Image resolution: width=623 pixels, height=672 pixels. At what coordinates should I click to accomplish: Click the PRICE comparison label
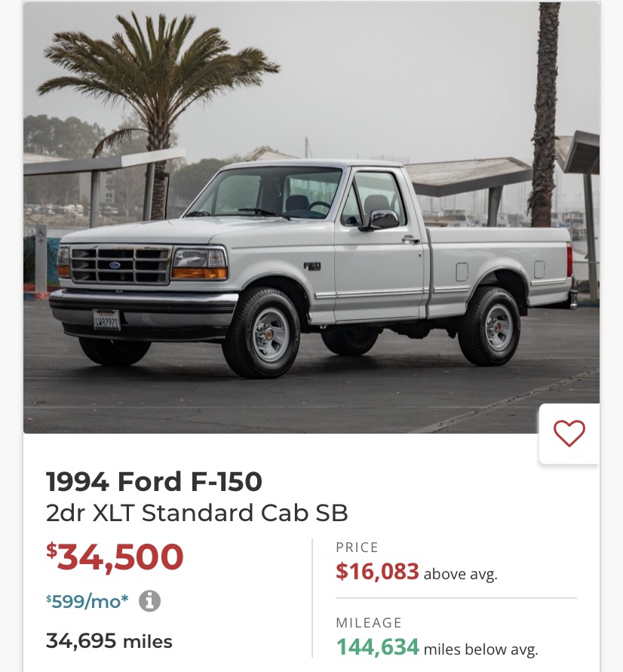pyautogui.click(x=358, y=548)
